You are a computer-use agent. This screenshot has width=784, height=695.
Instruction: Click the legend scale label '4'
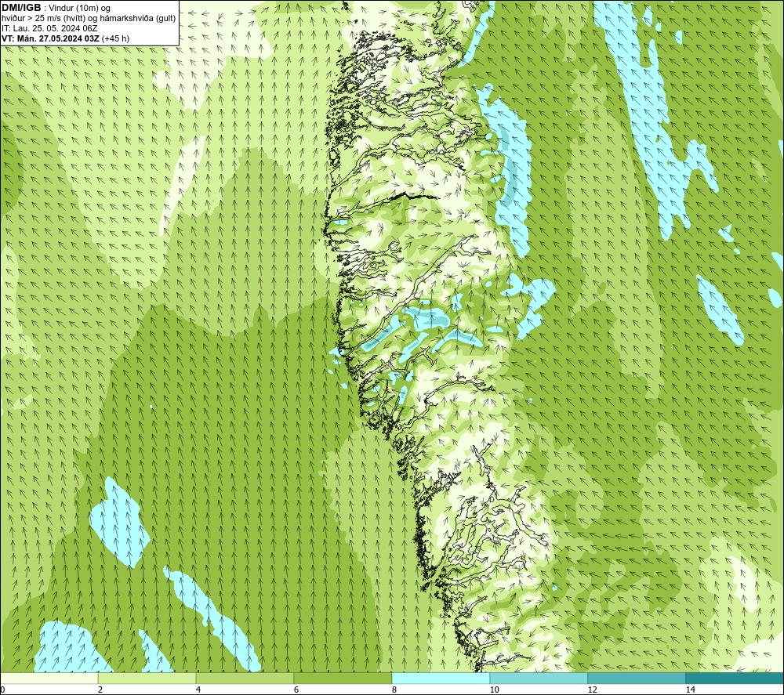[x=198, y=690]
